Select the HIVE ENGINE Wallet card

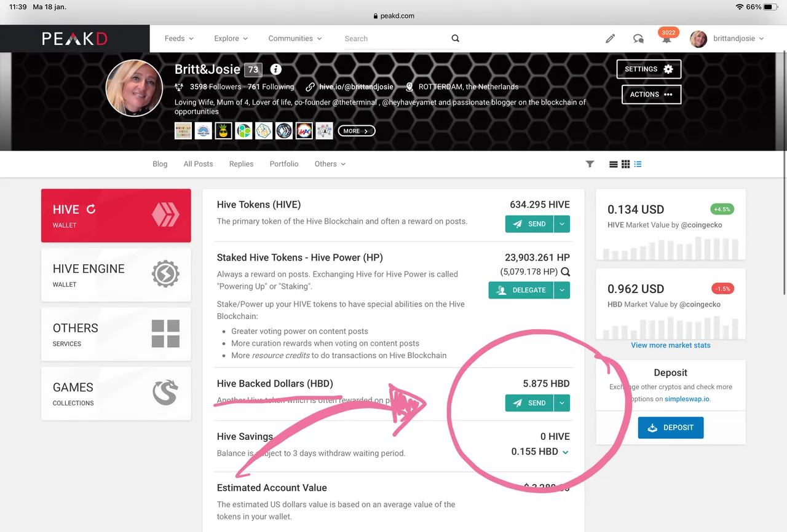[116, 275]
